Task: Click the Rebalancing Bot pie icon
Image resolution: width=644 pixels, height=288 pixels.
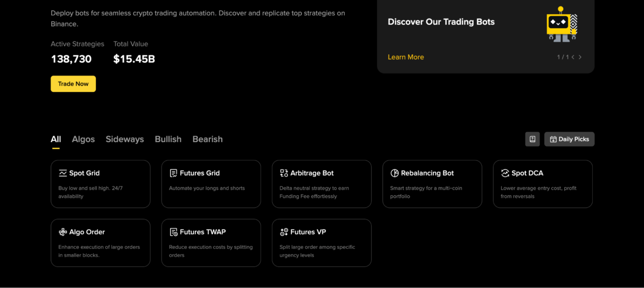Action: (x=395, y=173)
